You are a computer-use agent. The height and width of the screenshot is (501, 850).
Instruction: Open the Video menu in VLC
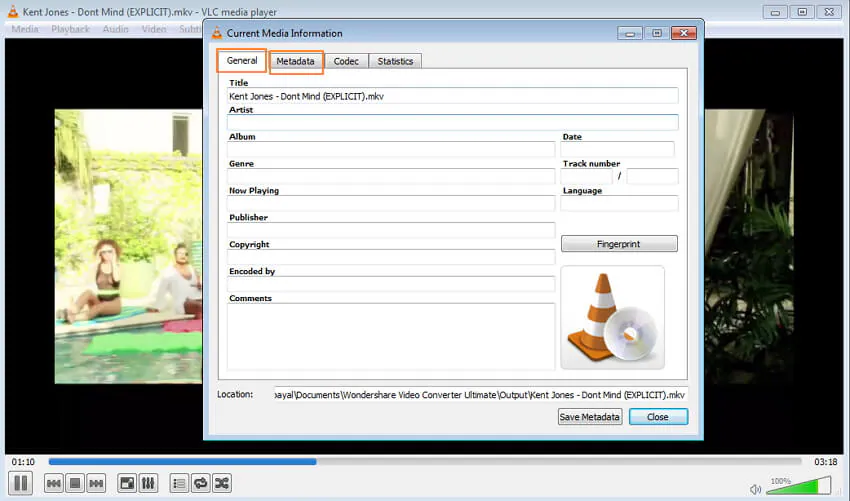point(154,29)
